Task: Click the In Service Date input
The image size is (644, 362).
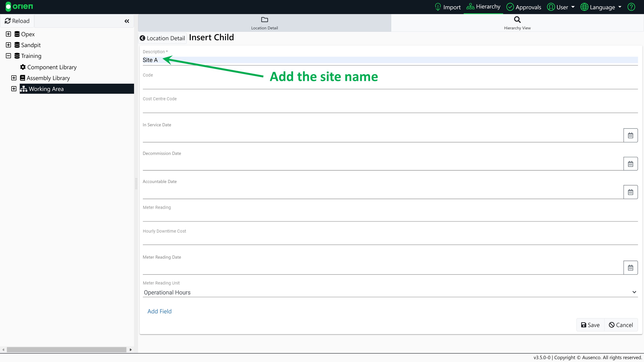Action: 383,136
